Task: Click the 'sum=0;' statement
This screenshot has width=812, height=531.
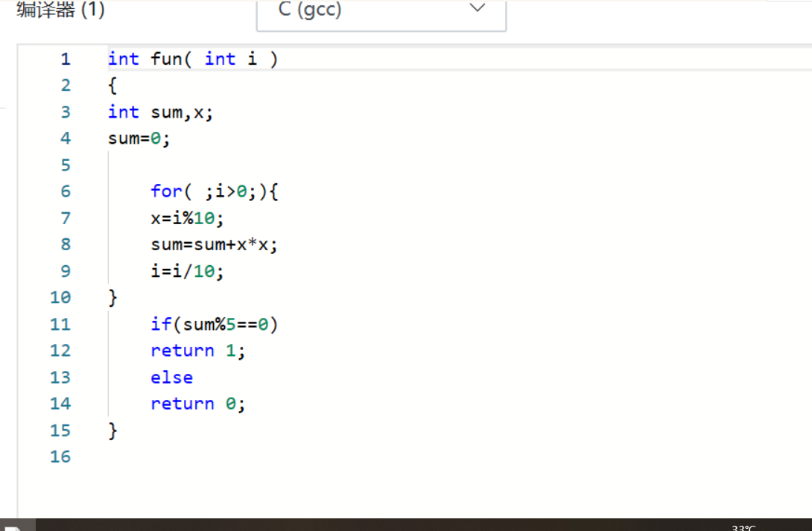Action: 139,139
